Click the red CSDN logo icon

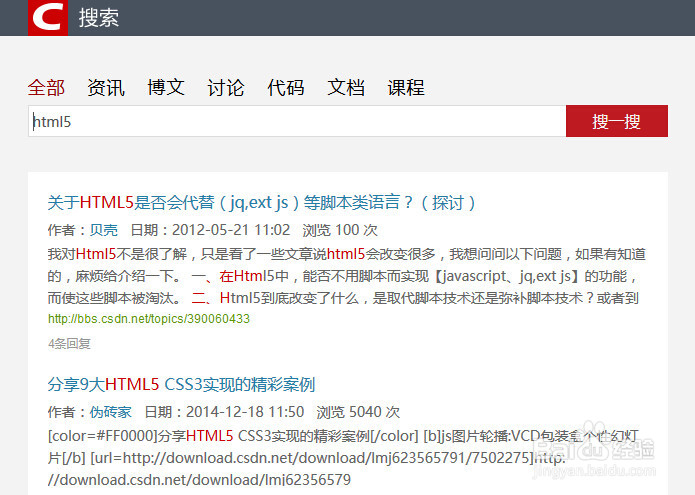click(x=48, y=18)
